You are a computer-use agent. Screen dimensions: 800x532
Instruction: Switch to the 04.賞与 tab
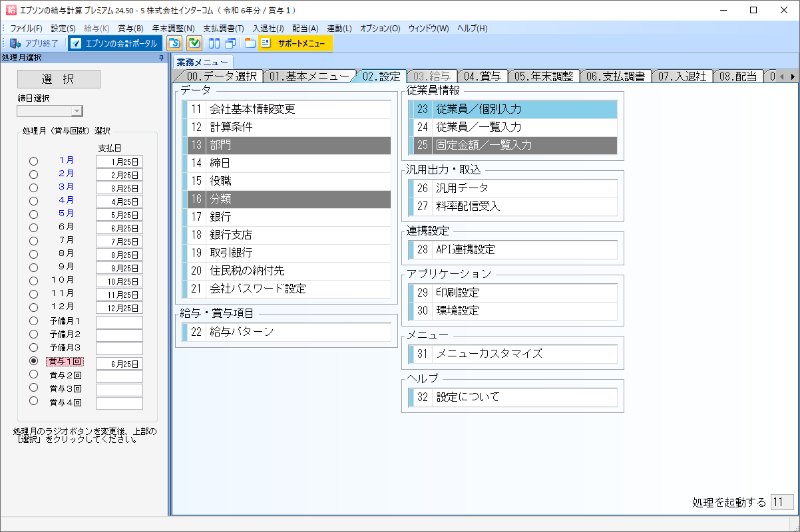482,76
